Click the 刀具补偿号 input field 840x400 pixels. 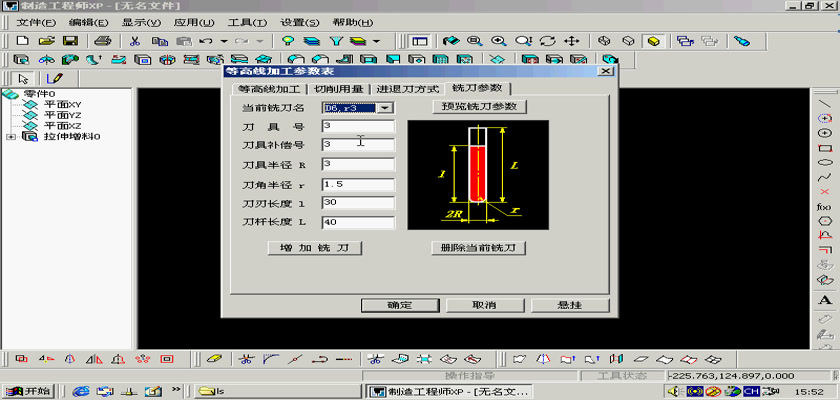(x=358, y=145)
